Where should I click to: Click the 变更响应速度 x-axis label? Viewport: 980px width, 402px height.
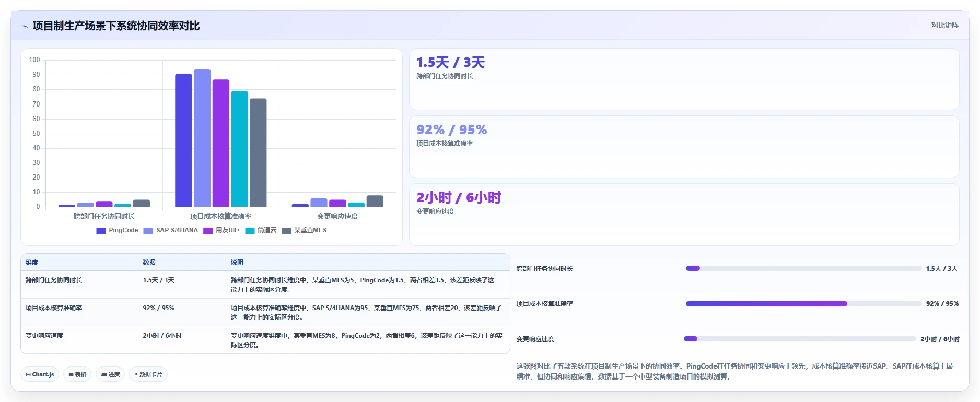(337, 216)
